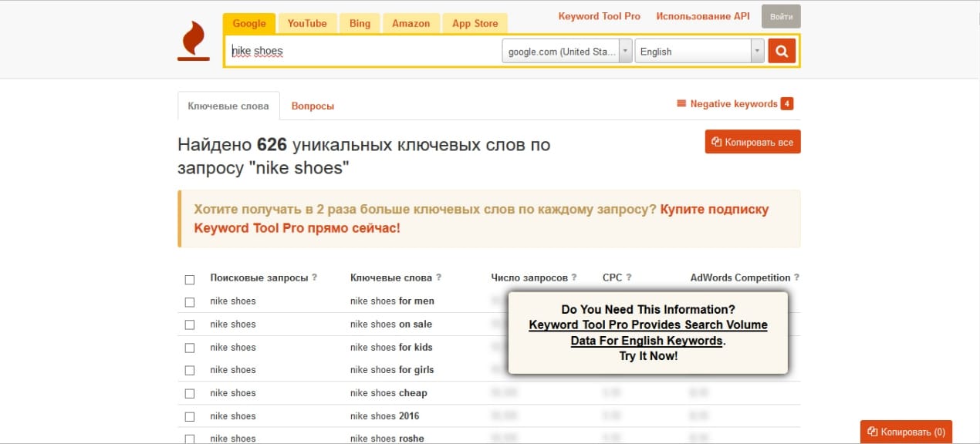Viewport: 980px width, 444px height.
Task: Open the google.com (United States) domain dropdown
Action: click(567, 52)
